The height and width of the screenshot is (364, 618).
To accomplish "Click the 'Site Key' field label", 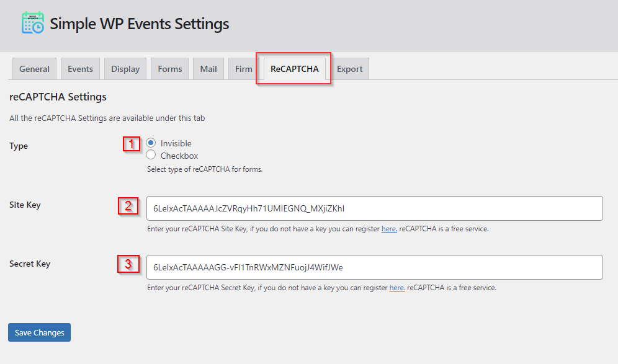I will tap(25, 205).
